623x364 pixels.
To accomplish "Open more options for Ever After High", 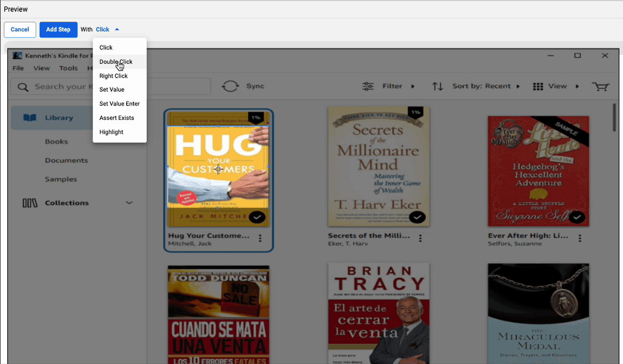I will point(580,238).
